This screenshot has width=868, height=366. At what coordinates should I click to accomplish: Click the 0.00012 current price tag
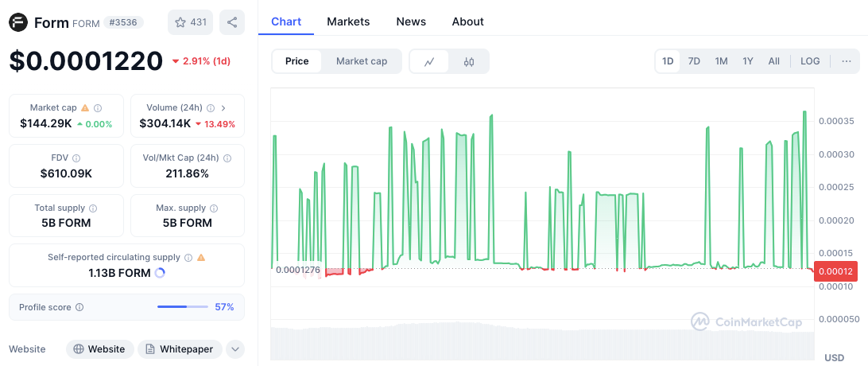836,271
